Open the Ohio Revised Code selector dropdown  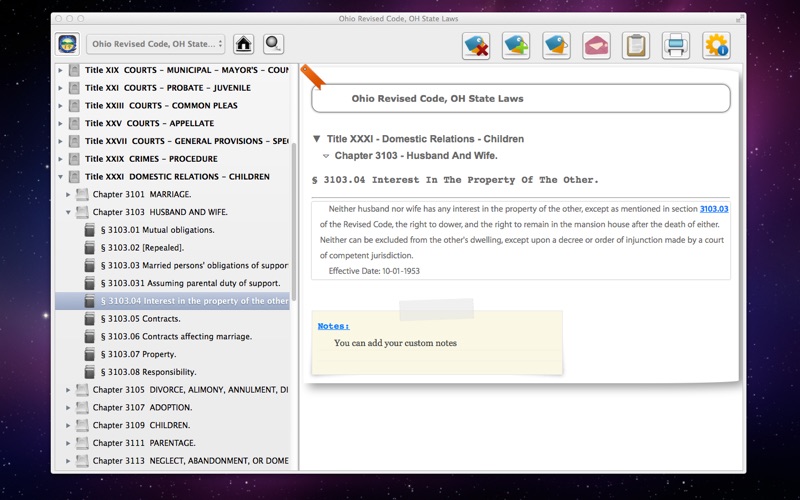[156, 44]
